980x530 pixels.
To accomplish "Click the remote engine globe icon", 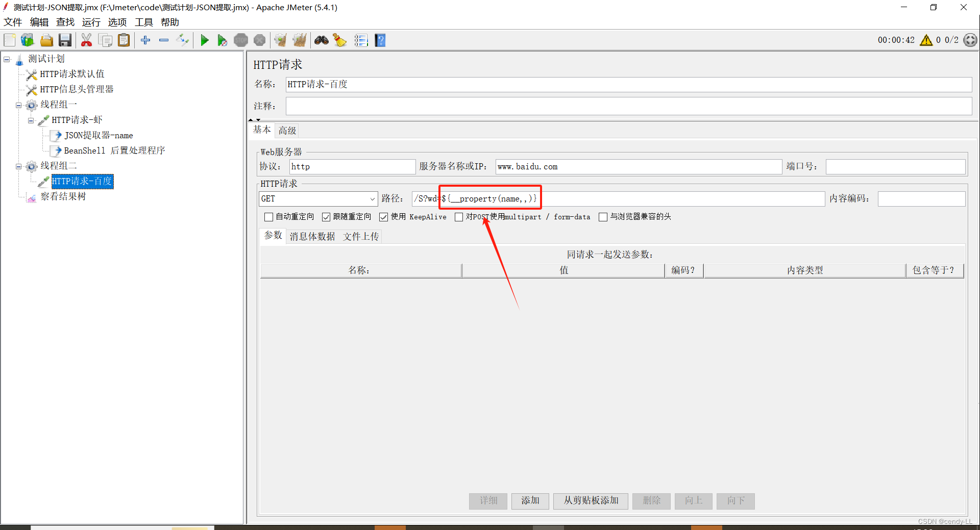I will point(970,40).
